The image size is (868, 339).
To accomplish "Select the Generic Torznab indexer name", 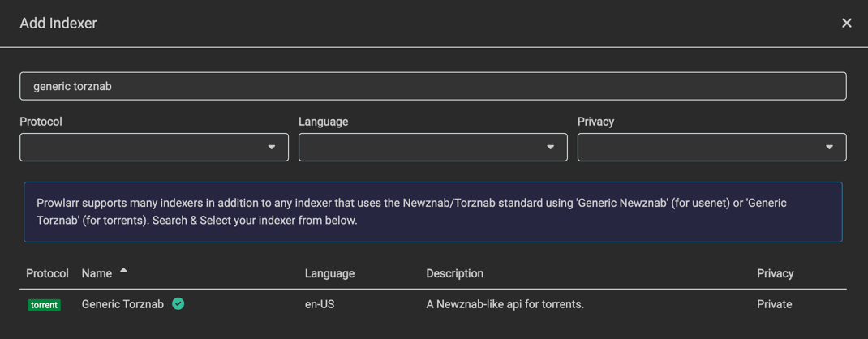I will click(122, 304).
